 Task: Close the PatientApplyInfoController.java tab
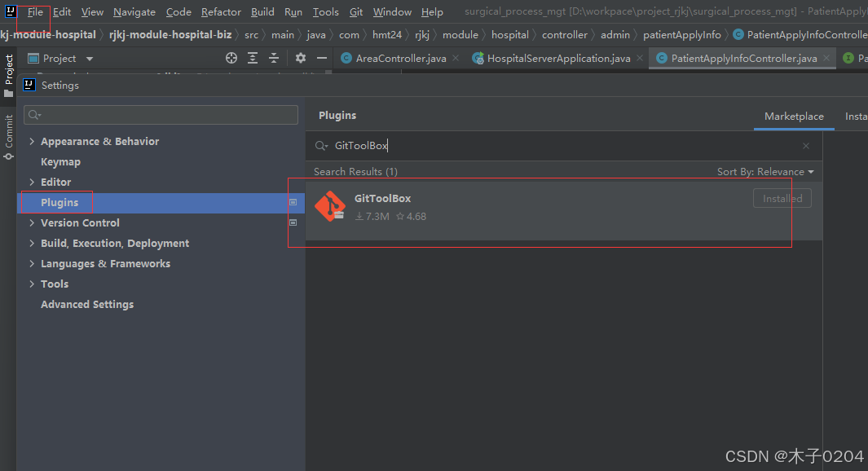826,58
